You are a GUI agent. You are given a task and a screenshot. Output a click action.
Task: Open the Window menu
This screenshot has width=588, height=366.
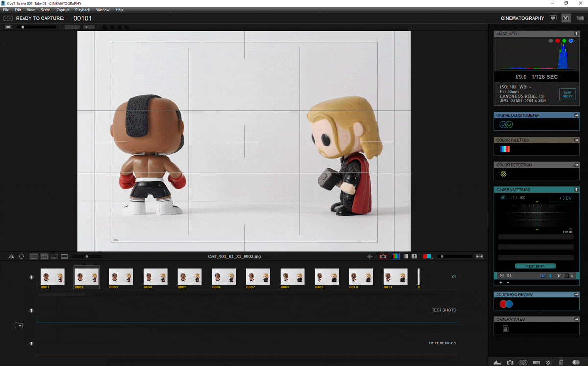click(x=103, y=10)
